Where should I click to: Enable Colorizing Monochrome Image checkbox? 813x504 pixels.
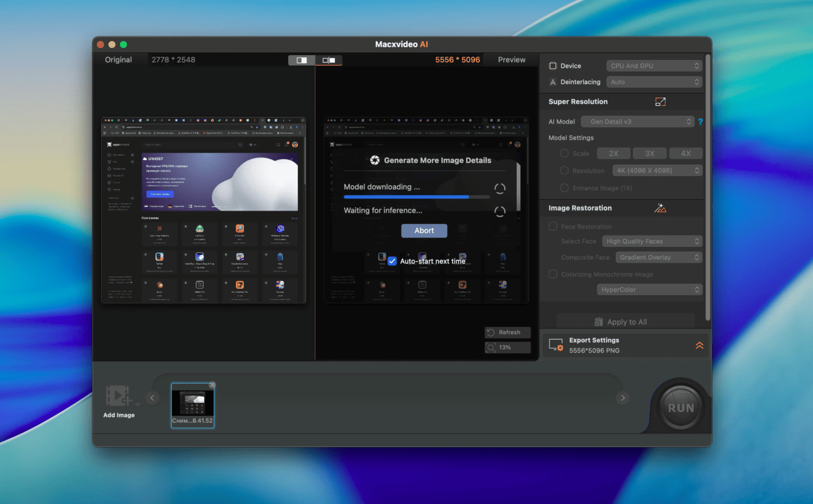tap(553, 274)
